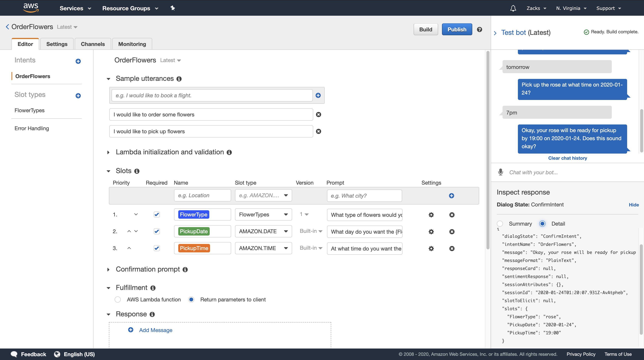Switch to the Channels tab

(93, 44)
